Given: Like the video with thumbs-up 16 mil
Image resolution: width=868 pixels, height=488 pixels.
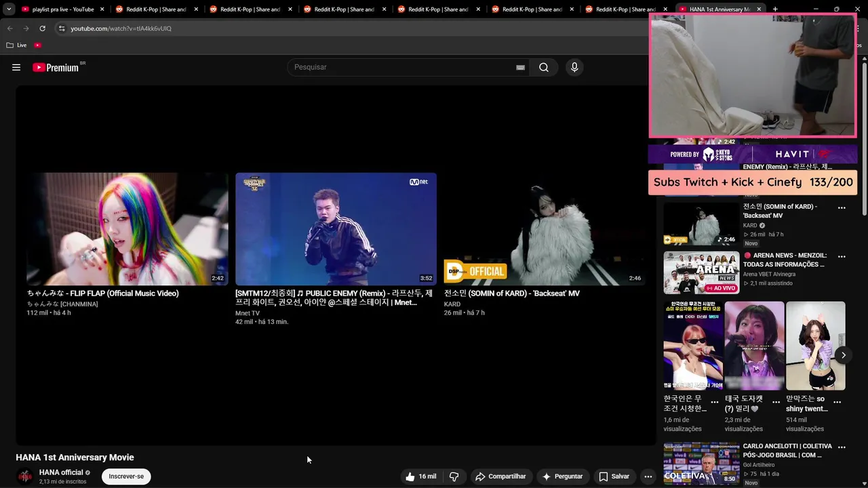Looking at the screenshot, I should (x=420, y=476).
